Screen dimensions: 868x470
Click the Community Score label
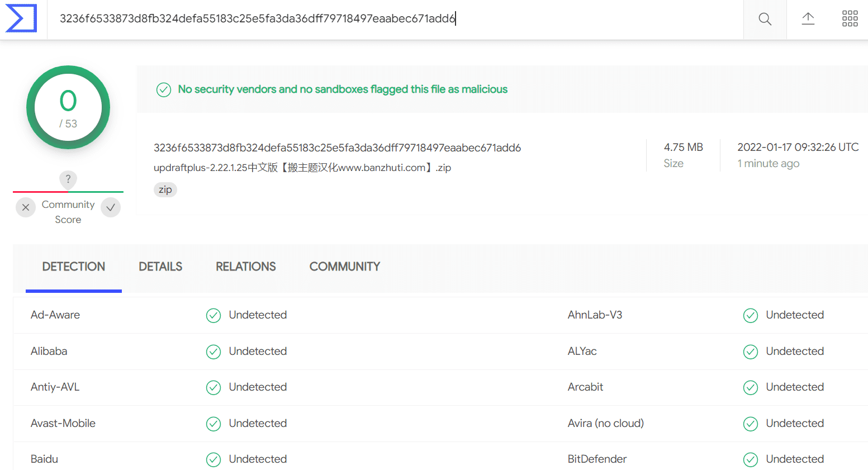pos(68,212)
